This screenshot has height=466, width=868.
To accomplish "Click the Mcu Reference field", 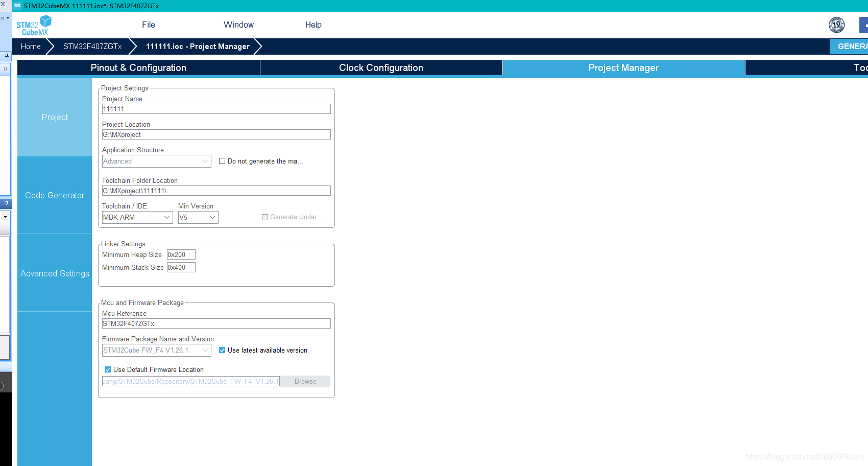I will [x=216, y=323].
